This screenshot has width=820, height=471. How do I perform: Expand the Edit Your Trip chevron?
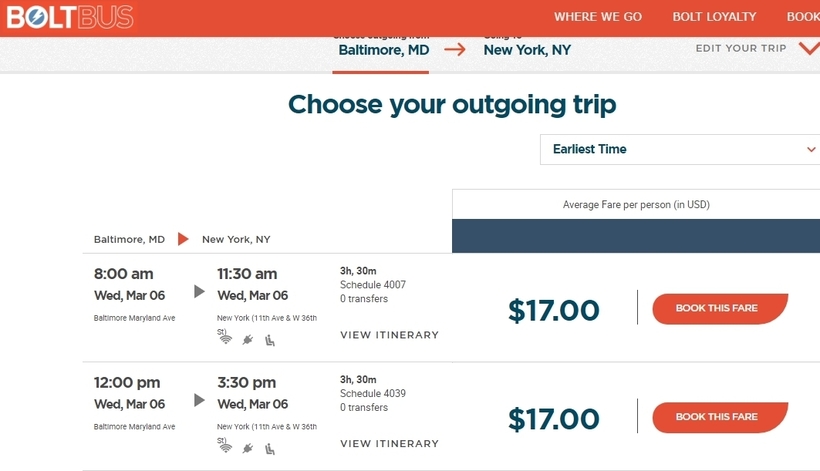pos(809,49)
